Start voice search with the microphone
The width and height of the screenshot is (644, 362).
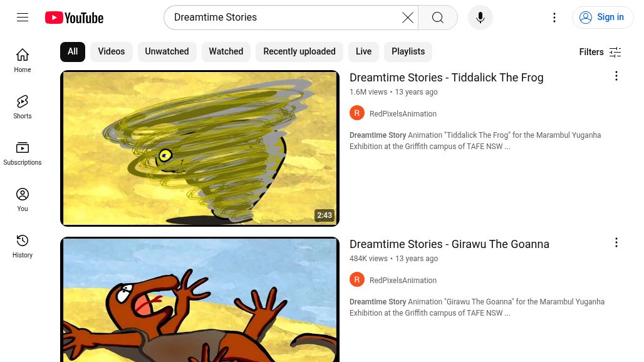pos(480,18)
